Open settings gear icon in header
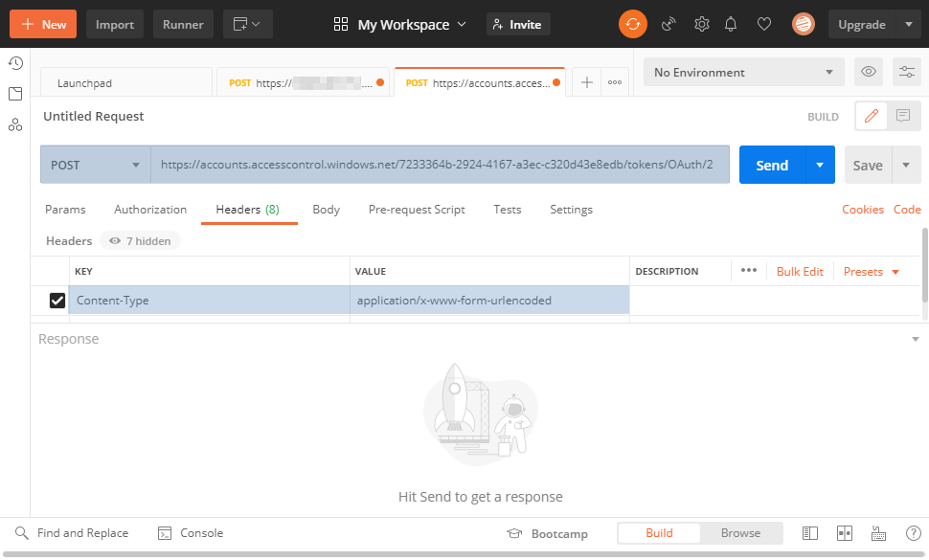This screenshot has height=560, width=929. click(x=701, y=24)
